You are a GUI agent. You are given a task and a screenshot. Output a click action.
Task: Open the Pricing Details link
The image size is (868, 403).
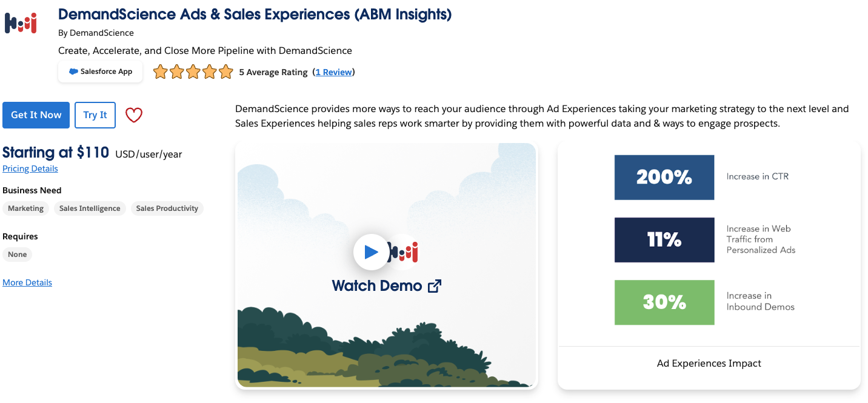point(30,168)
